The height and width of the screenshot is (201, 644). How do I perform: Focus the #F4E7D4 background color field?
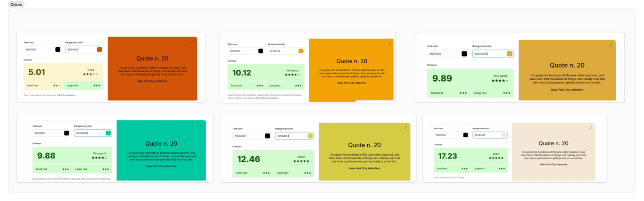[490, 135]
